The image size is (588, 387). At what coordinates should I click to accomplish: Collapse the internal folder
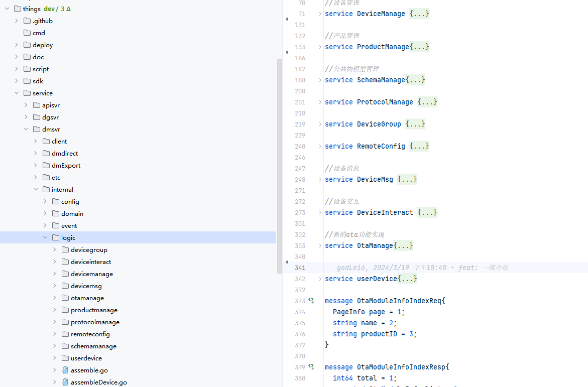[x=36, y=189]
